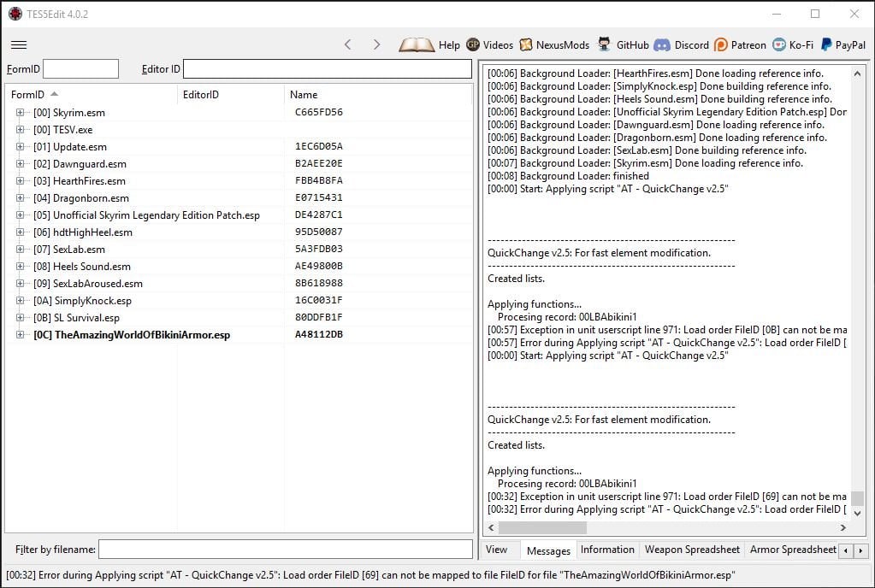Click CRC value 1EC6D05A
This screenshot has width=875, height=588.
(x=319, y=146)
